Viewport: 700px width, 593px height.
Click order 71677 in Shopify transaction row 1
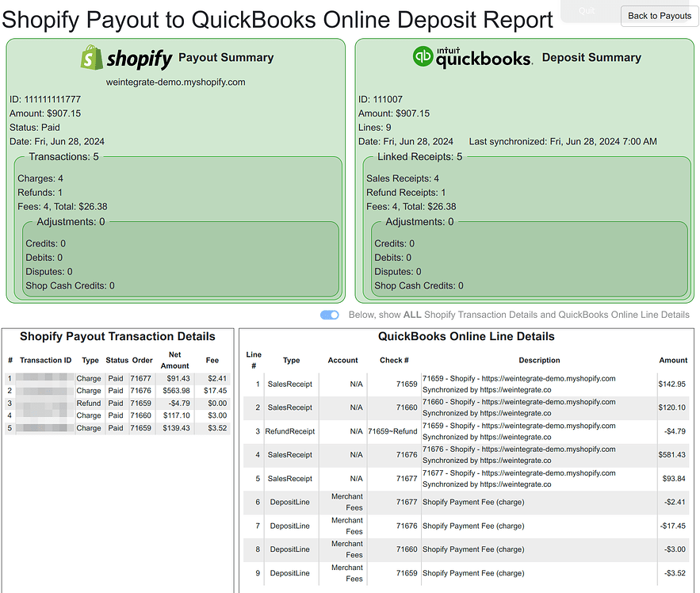[x=140, y=379]
